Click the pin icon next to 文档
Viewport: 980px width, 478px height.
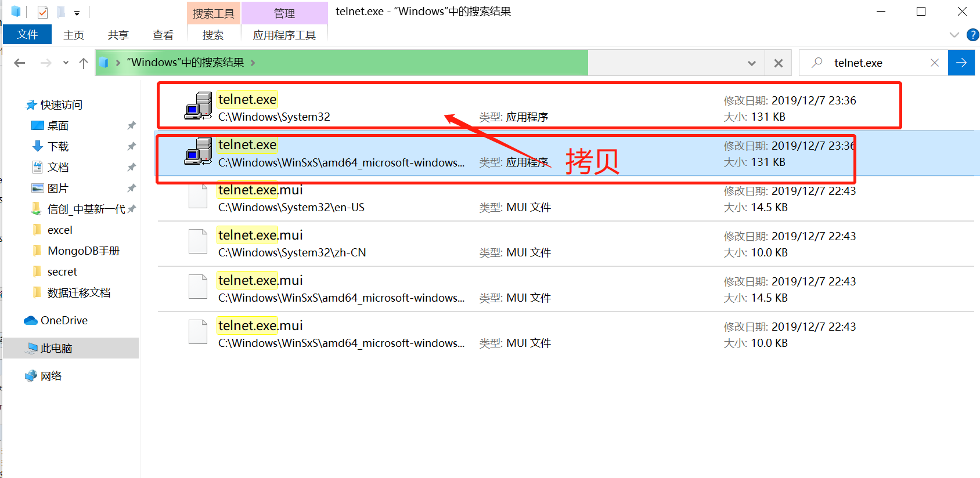132,167
